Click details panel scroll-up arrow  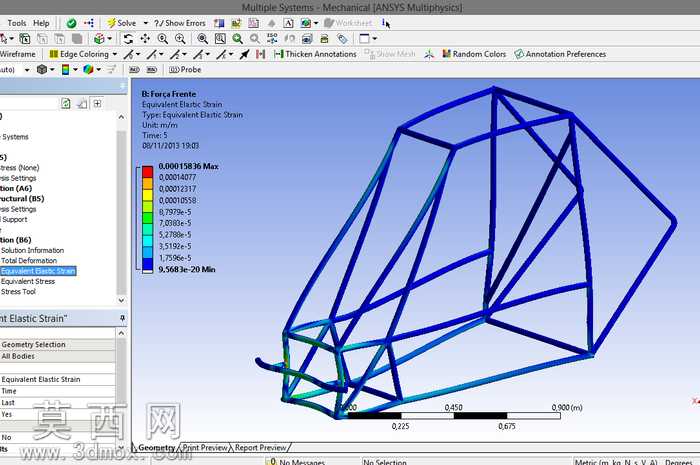tap(121, 333)
